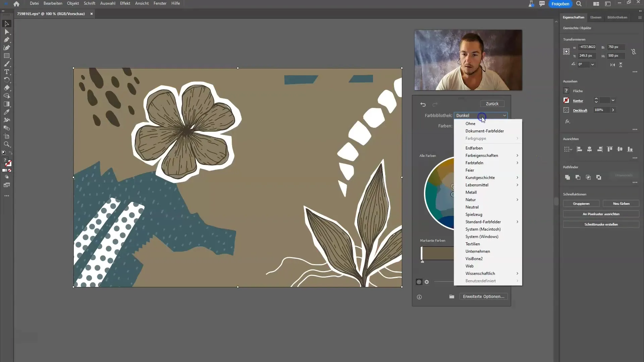This screenshot has height=362, width=644.
Task: Click the Freigeben share button
Action: click(x=560, y=4)
